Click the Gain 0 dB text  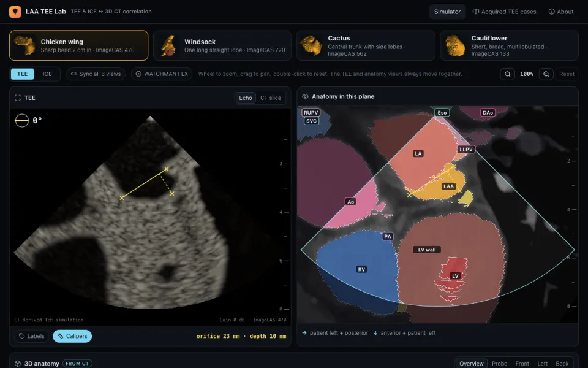click(x=232, y=320)
